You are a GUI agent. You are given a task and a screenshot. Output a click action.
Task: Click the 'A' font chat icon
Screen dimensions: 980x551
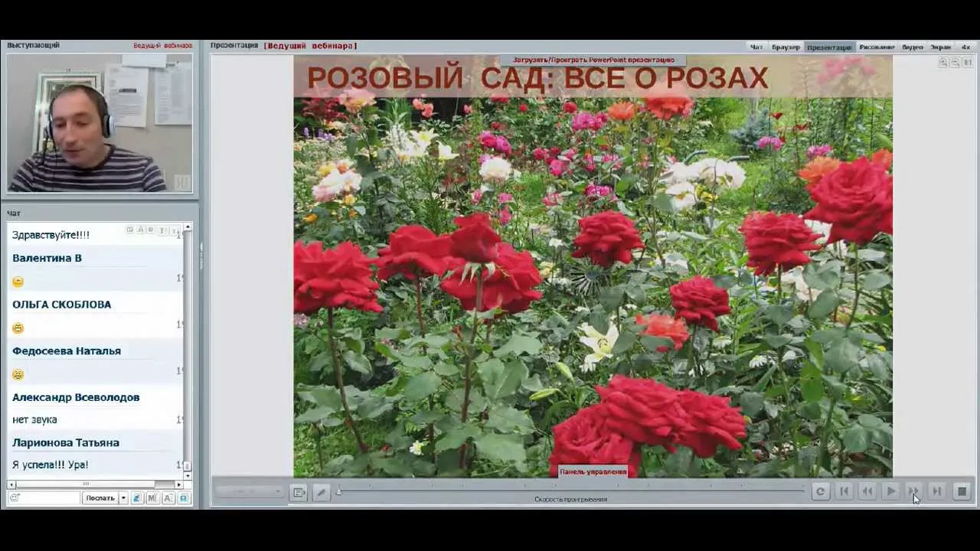point(168,498)
